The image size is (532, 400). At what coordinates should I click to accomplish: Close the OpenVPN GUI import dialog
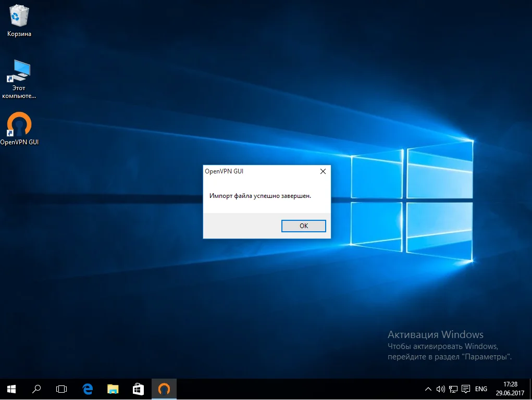click(323, 171)
